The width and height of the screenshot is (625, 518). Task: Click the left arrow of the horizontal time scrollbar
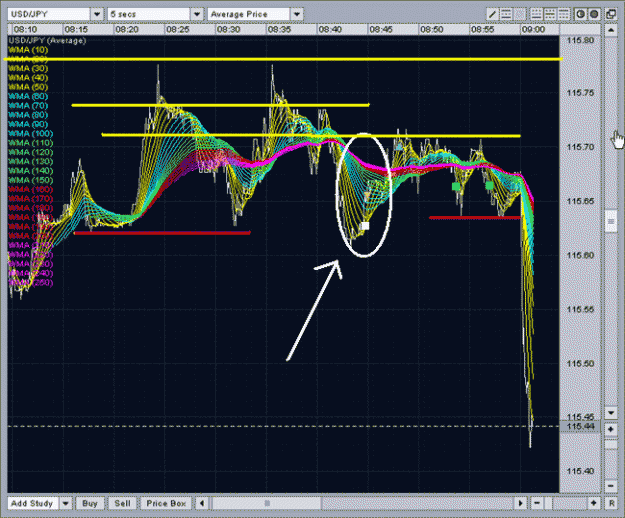(x=202, y=503)
